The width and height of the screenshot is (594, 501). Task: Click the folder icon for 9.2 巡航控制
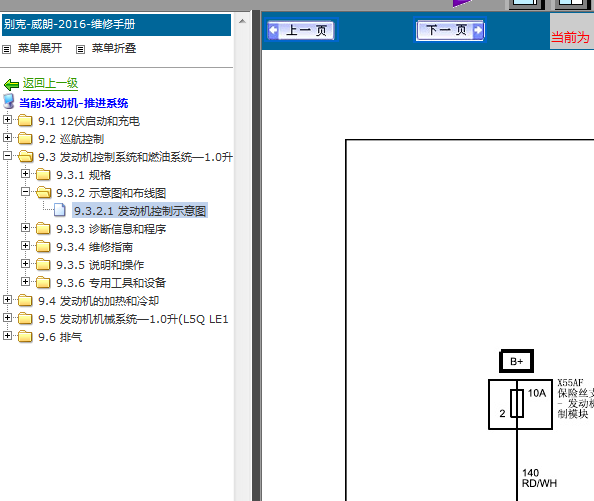point(25,138)
